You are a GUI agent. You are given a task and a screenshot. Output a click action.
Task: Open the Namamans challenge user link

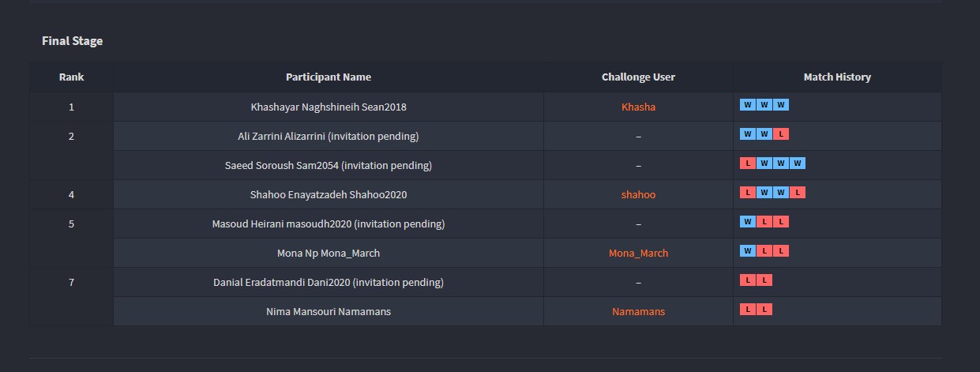click(x=638, y=312)
